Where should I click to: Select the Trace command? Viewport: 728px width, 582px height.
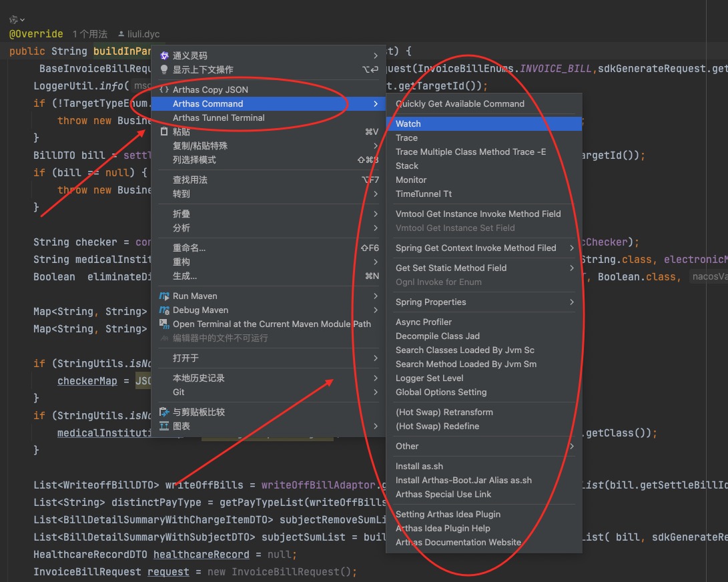[x=484, y=138]
